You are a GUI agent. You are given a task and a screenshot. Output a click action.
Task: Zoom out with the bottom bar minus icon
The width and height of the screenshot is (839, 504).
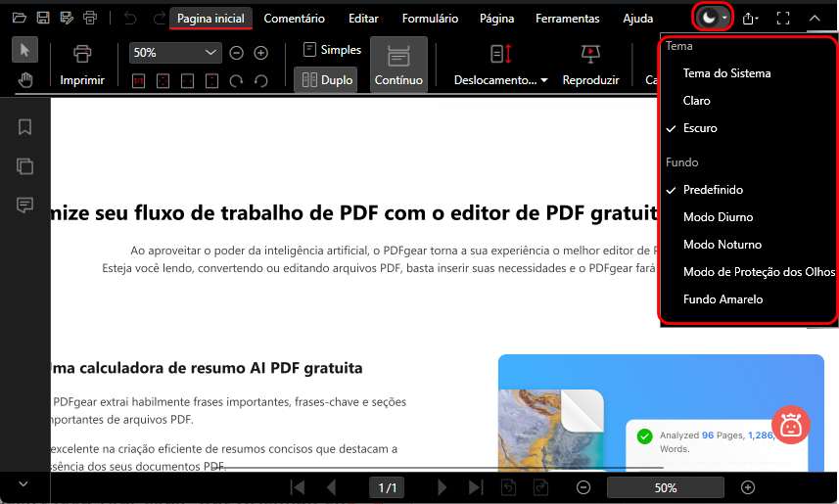583,487
